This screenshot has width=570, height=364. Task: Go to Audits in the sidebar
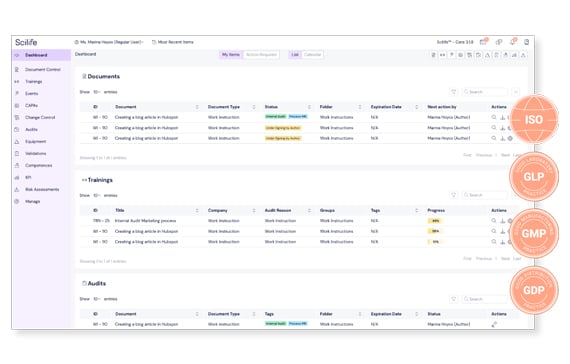pos(31,129)
